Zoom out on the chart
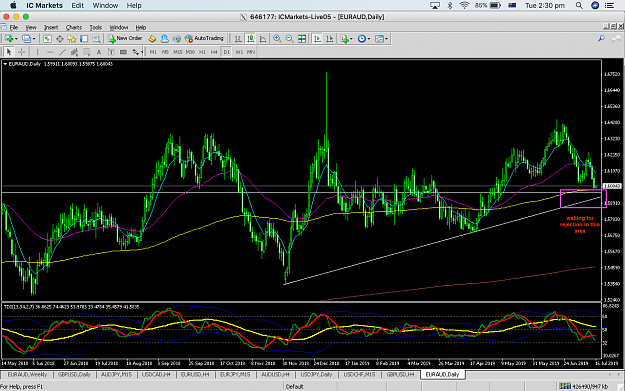Screen dimensions: 625x391 pyautogui.click(x=289, y=39)
